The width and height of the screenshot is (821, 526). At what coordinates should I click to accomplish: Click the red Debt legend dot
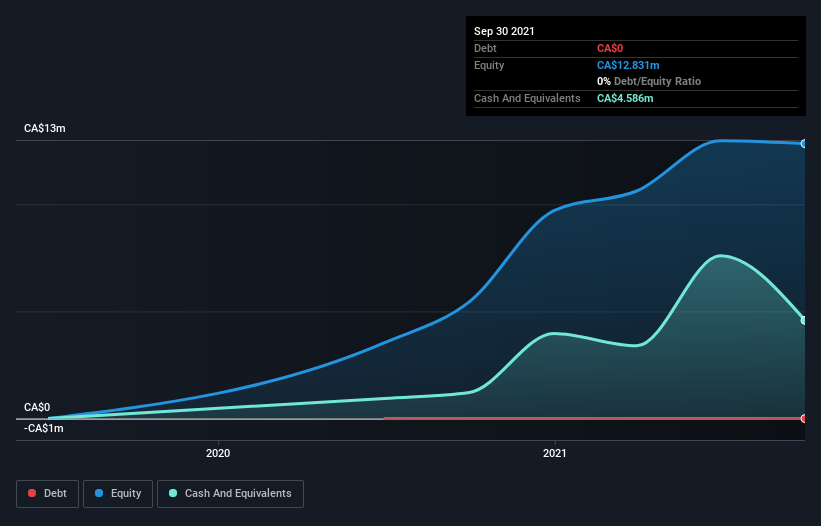coord(32,493)
